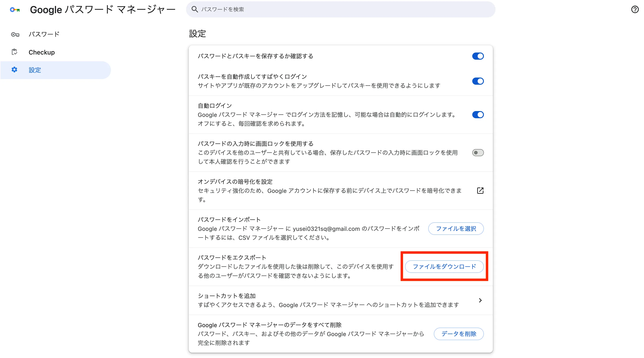Click the ファイルを選択 button
The width and height of the screenshot is (644, 358).
click(x=456, y=228)
